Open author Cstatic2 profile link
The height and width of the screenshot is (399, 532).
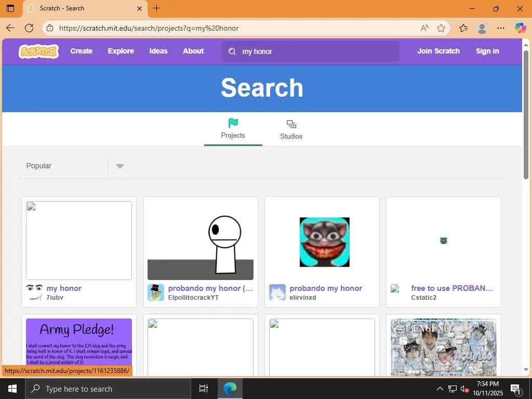424,298
